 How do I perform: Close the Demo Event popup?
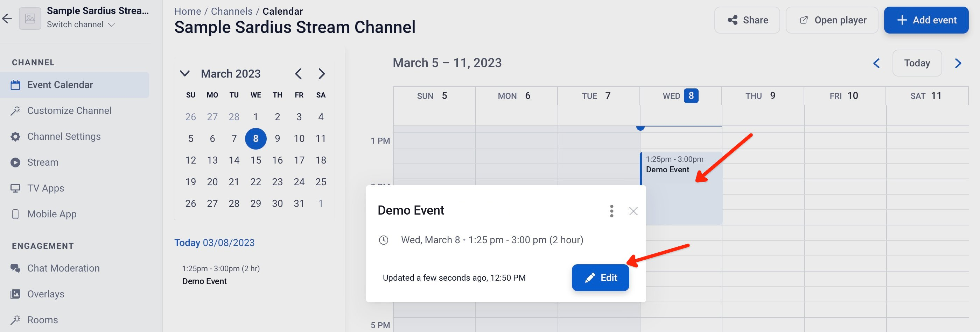coord(633,211)
